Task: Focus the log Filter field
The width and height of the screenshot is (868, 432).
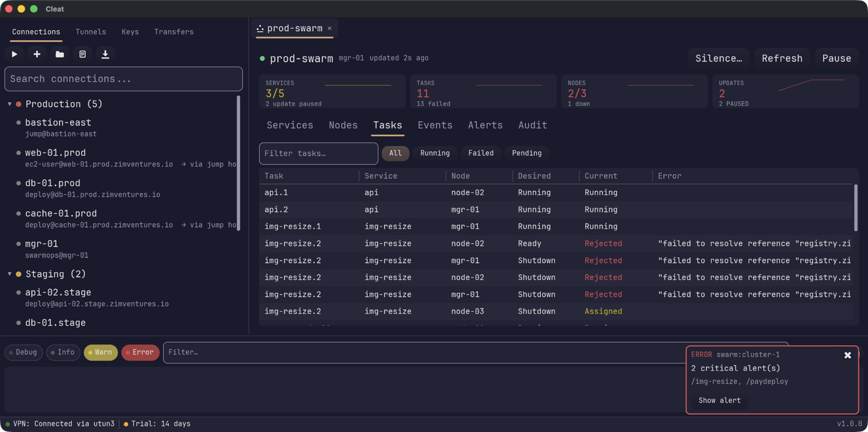Action: click(476, 352)
